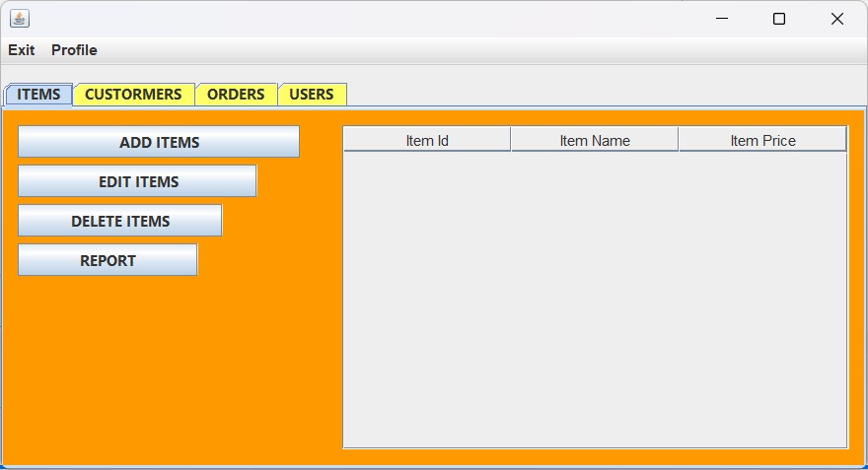Click the Item Id column header

427,140
